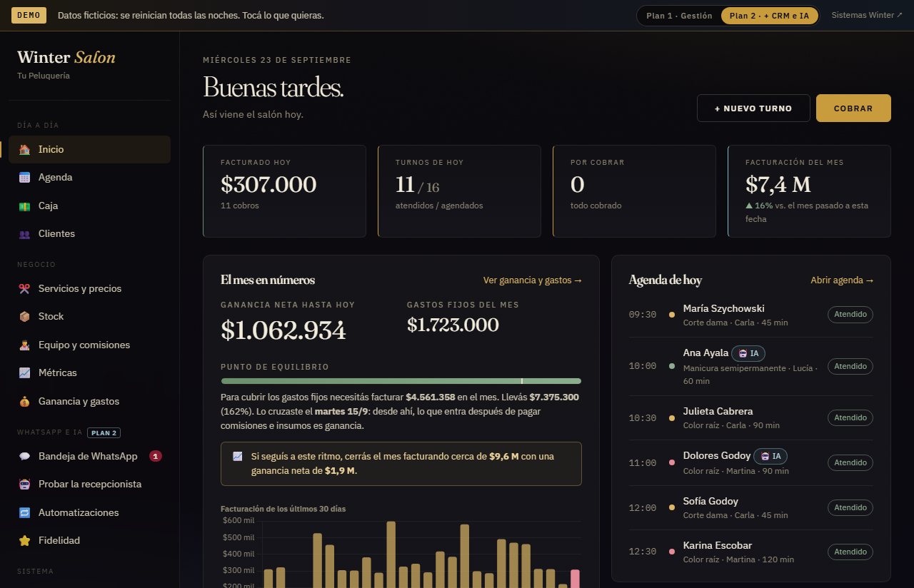
Task: Click the cash icon beside Caja
Action: 24,206
